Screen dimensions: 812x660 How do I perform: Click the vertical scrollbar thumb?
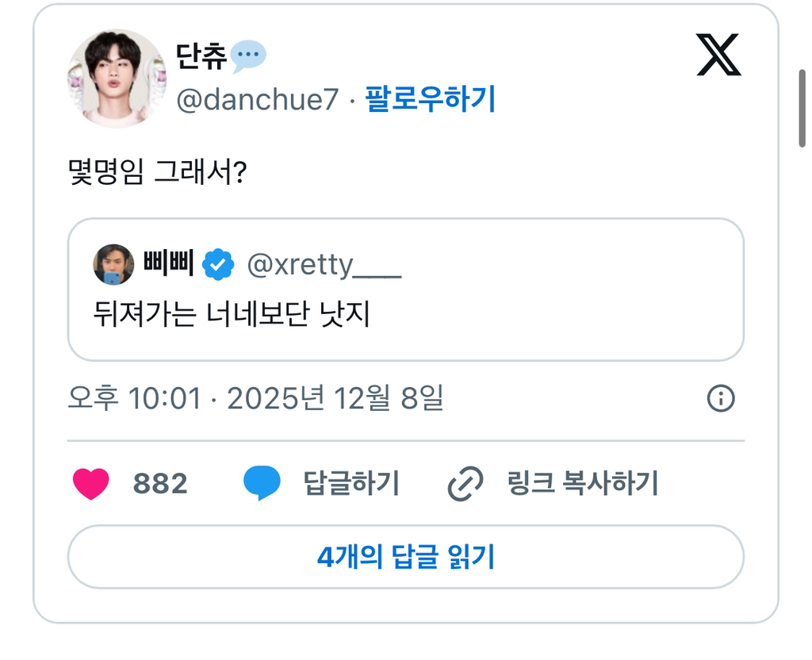(x=802, y=108)
